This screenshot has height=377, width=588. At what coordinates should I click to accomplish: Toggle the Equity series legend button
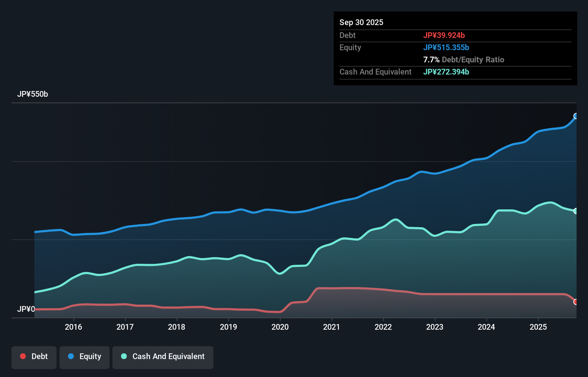tap(85, 357)
